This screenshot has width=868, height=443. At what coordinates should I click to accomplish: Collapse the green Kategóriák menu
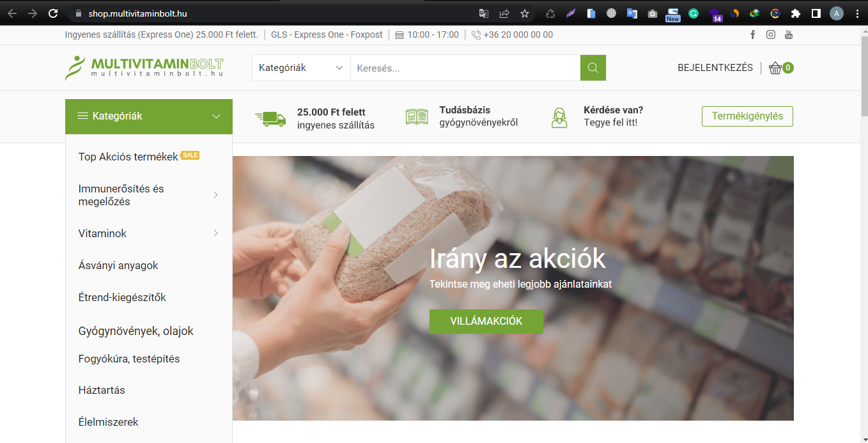[149, 116]
